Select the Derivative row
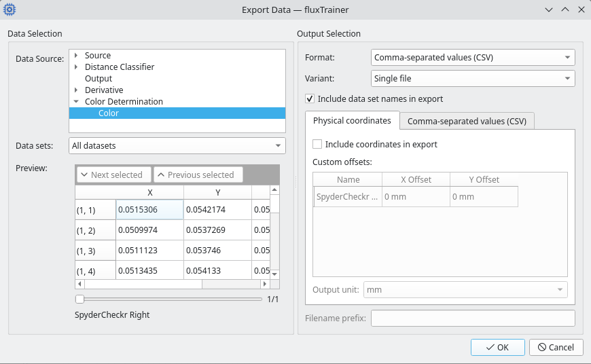 click(177, 90)
